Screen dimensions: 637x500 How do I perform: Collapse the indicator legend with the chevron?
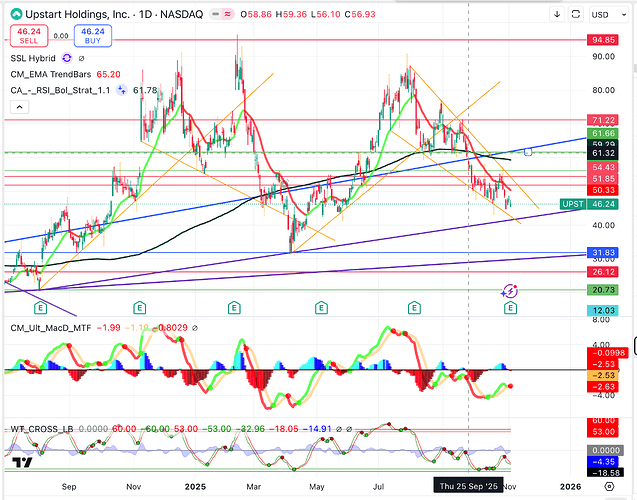pyautogui.click(x=20, y=107)
